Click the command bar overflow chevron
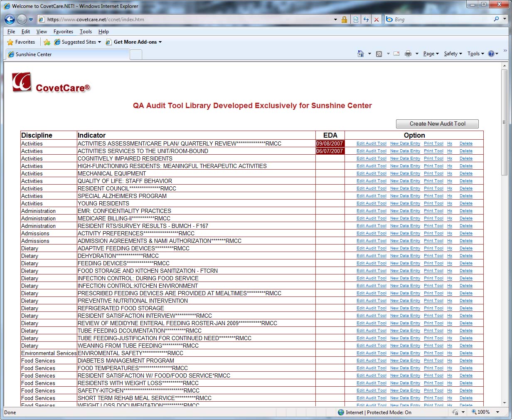The width and height of the screenshot is (512, 420). click(x=505, y=51)
